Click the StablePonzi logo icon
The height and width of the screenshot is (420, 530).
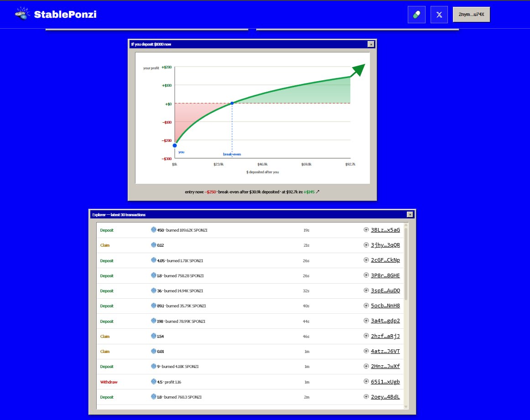tap(22, 14)
